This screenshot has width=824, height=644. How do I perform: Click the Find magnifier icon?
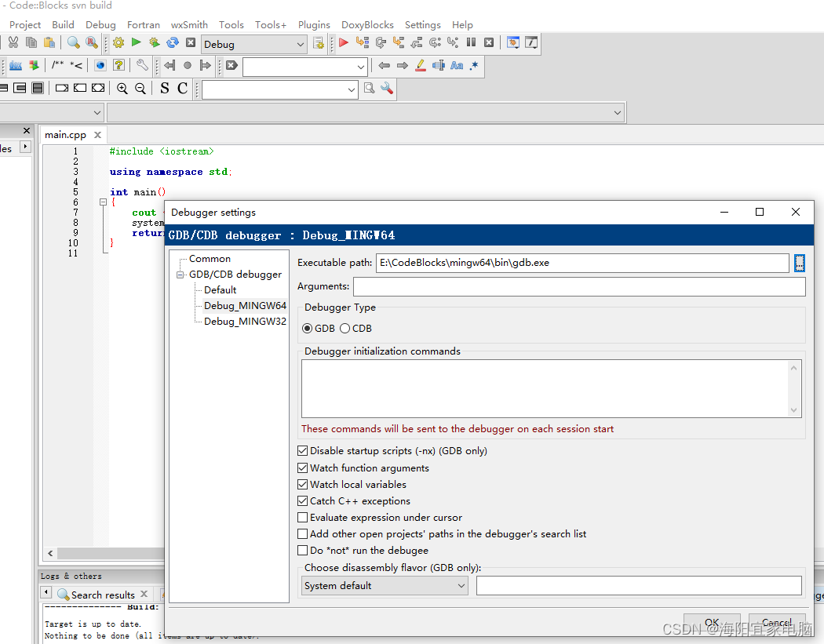coord(74,42)
